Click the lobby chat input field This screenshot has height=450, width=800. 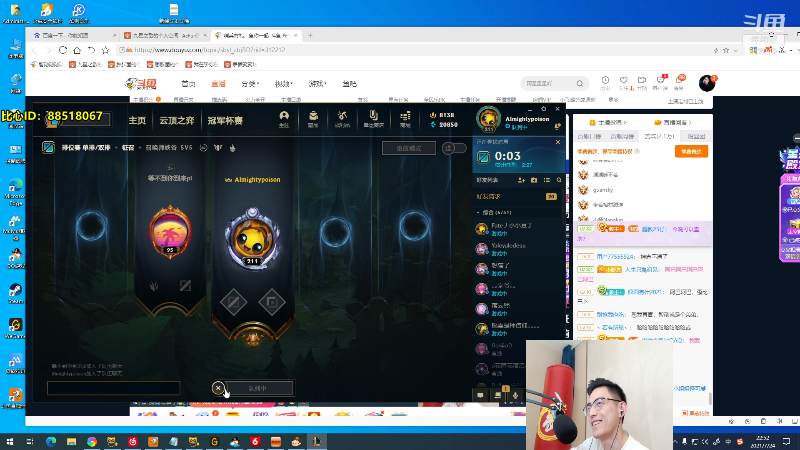[113, 388]
